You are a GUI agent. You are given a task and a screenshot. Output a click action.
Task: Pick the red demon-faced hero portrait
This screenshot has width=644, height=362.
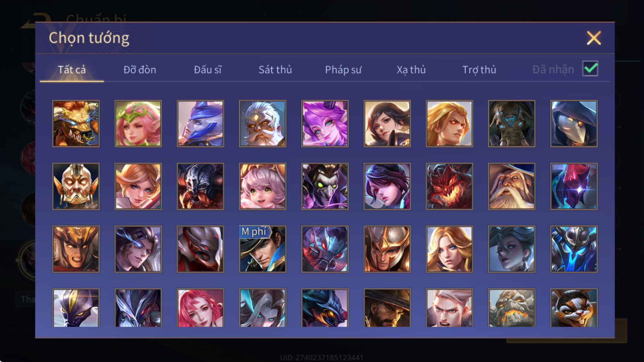(449, 186)
